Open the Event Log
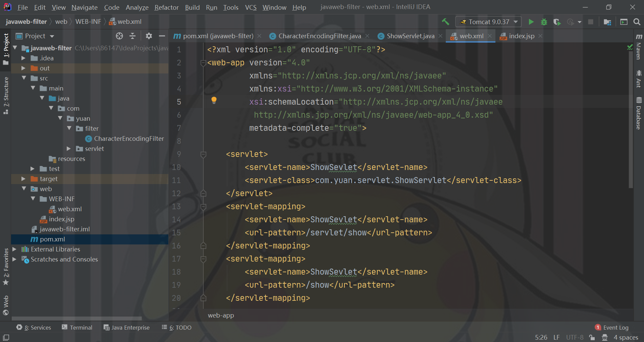Viewport: 644px width, 342px height. (x=612, y=328)
